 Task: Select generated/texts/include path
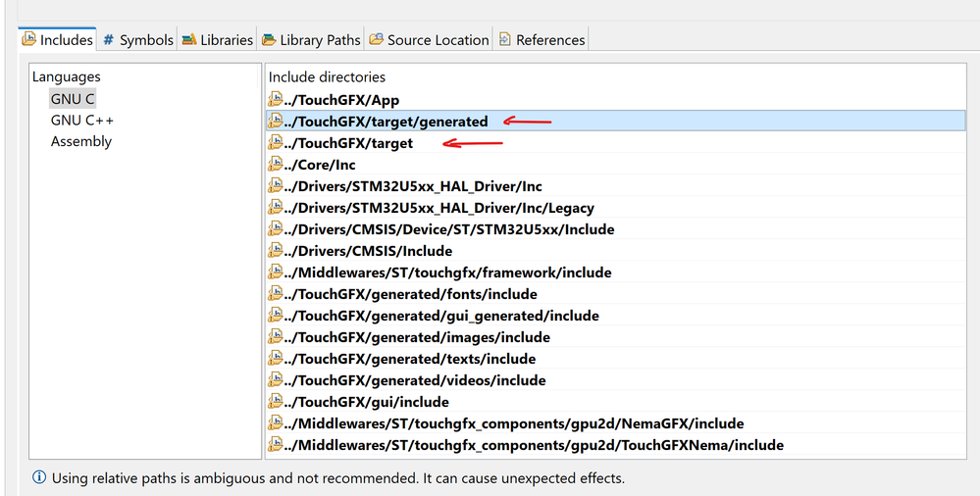pos(616,359)
